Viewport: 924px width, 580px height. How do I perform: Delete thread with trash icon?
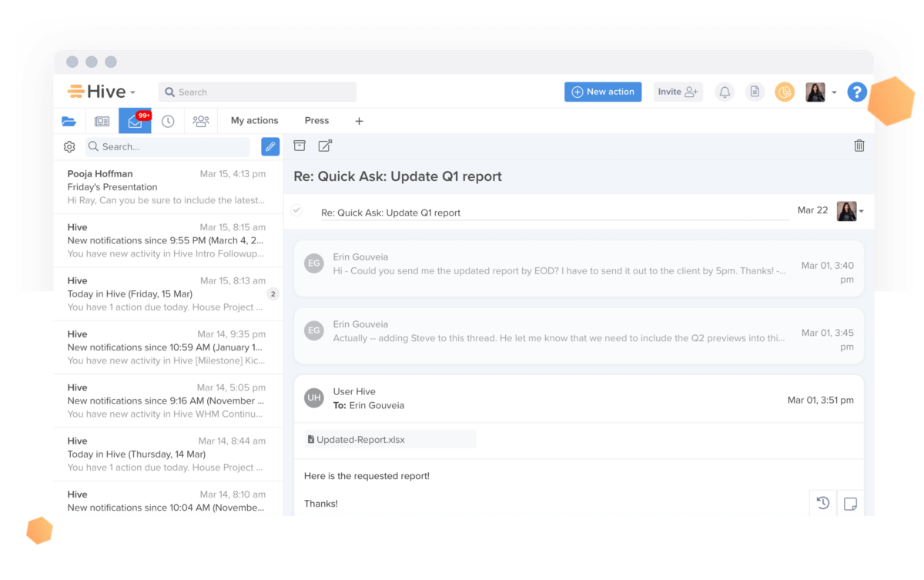coord(859,146)
